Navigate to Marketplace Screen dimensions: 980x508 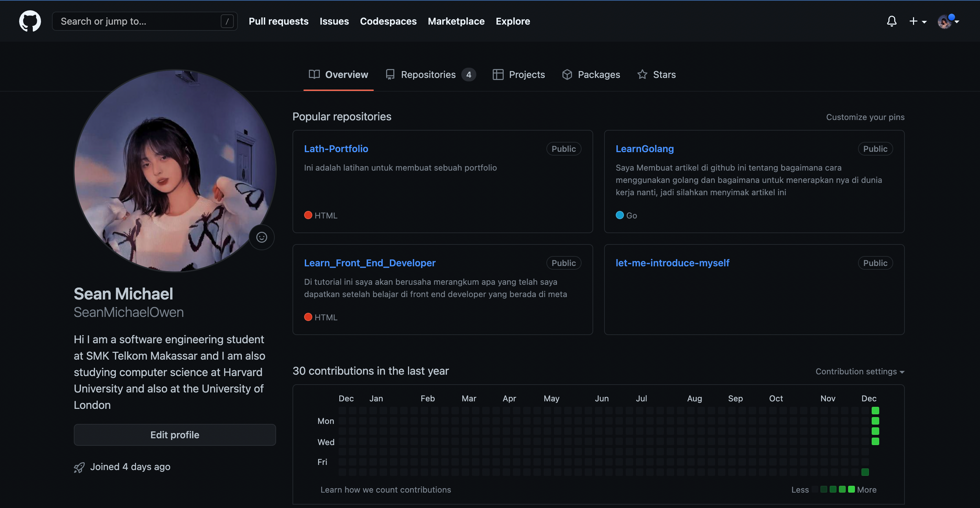click(x=456, y=21)
